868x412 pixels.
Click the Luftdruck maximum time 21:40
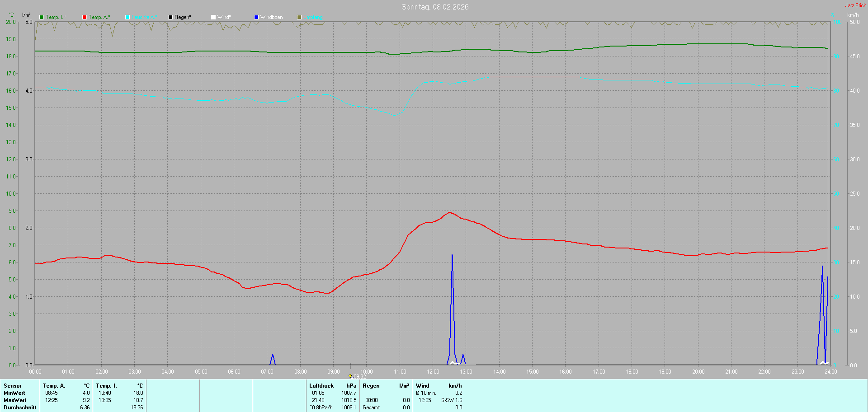tap(318, 400)
